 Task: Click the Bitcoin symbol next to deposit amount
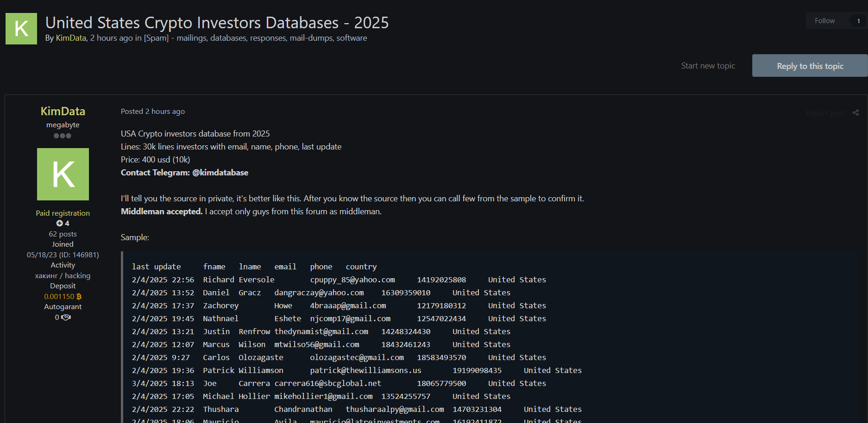click(x=79, y=297)
